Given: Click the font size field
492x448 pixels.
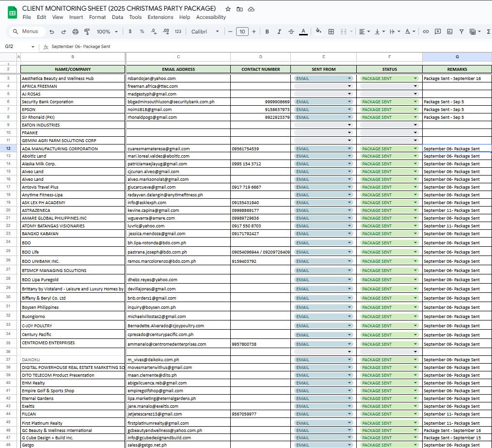Looking at the screenshot, I should click(242, 32).
